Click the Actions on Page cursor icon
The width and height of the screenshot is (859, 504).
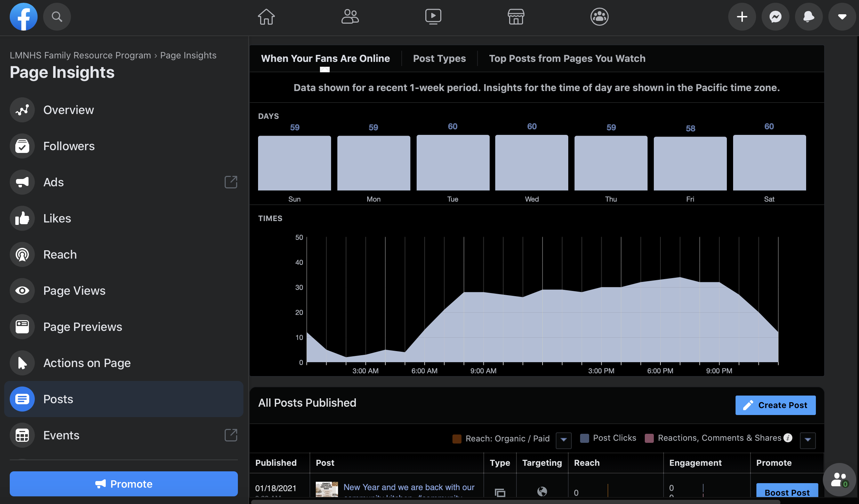[x=22, y=363]
